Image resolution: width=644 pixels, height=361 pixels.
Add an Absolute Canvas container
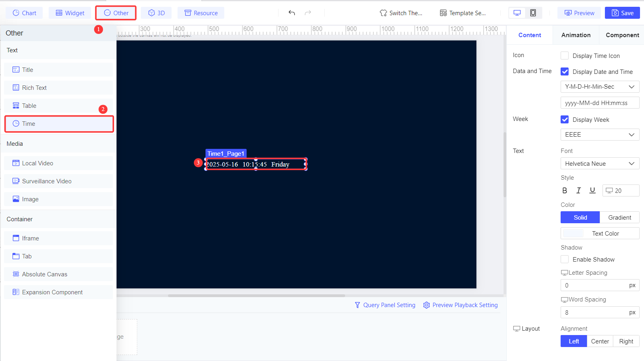coord(59,274)
